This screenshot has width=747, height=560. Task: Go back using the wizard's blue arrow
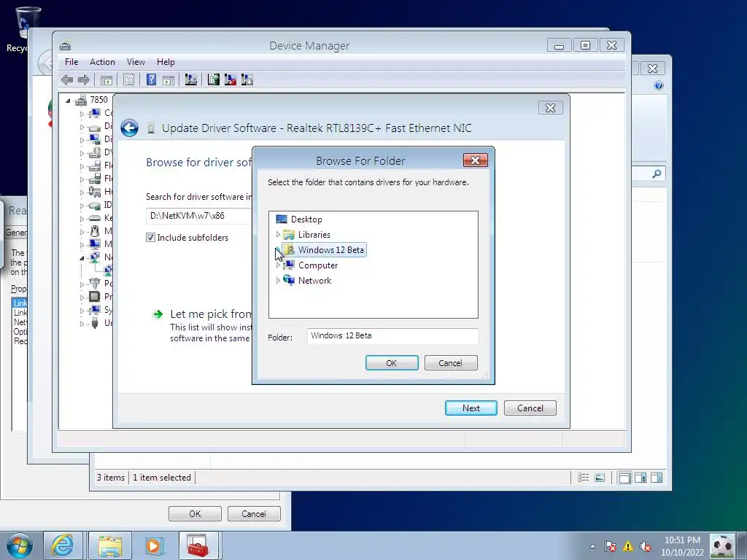point(129,128)
